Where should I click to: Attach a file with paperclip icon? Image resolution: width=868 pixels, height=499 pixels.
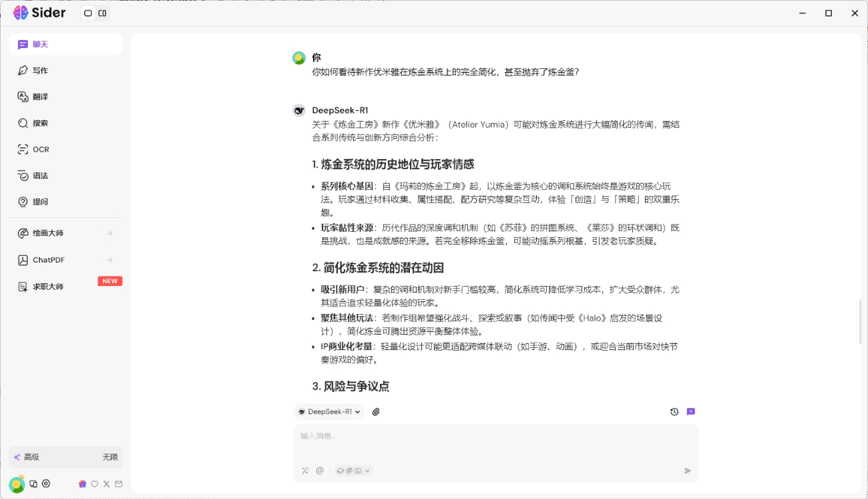(x=376, y=412)
